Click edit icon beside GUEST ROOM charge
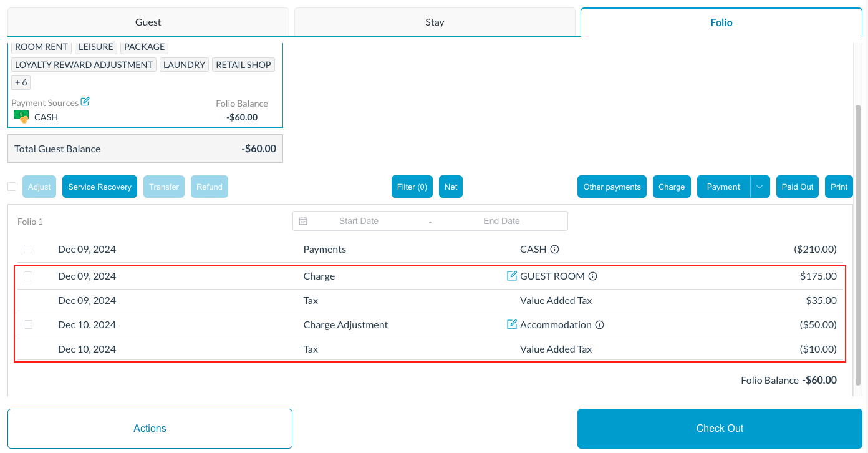This screenshot has width=868, height=453. (x=512, y=276)
